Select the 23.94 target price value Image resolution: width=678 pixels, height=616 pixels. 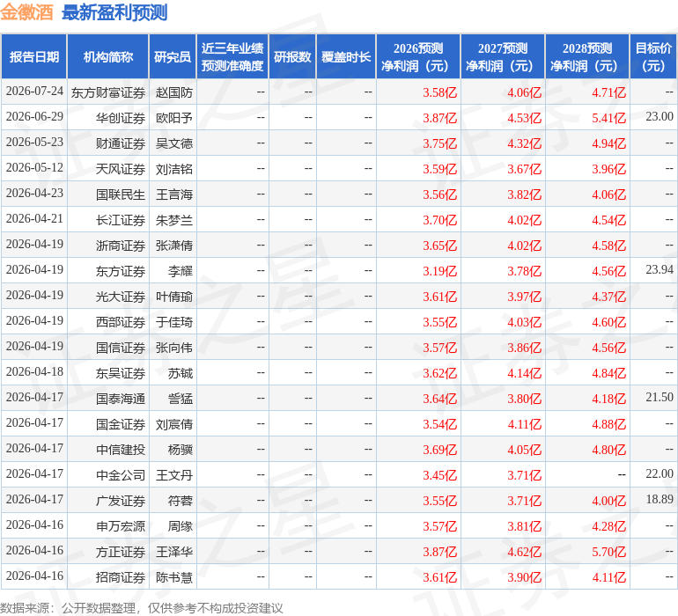(x=660, y=270)
